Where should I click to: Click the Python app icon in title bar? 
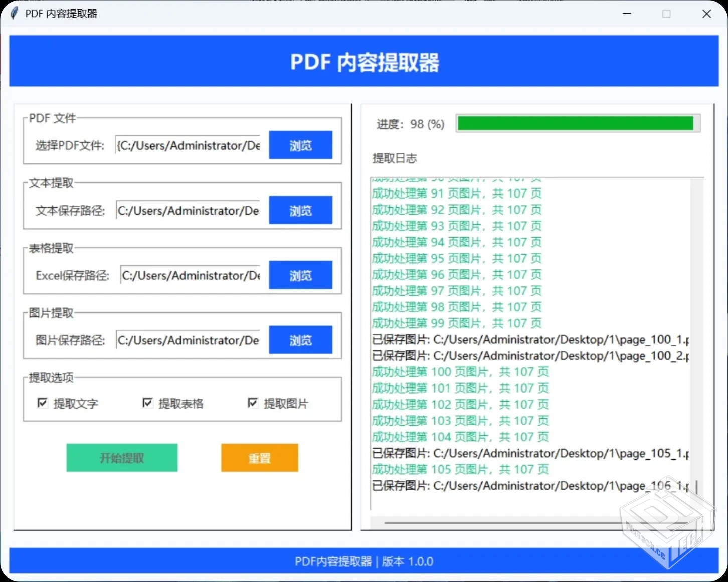click(14, 13)
